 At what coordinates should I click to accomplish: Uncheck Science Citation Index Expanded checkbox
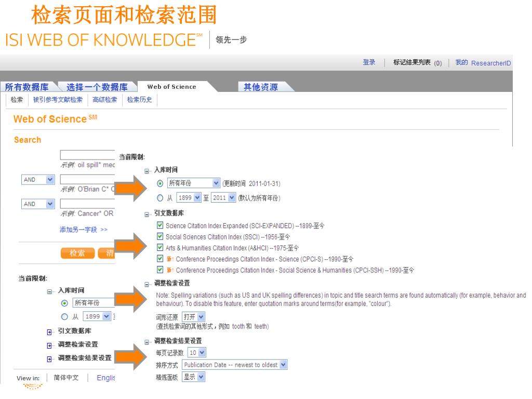point(160,225)
